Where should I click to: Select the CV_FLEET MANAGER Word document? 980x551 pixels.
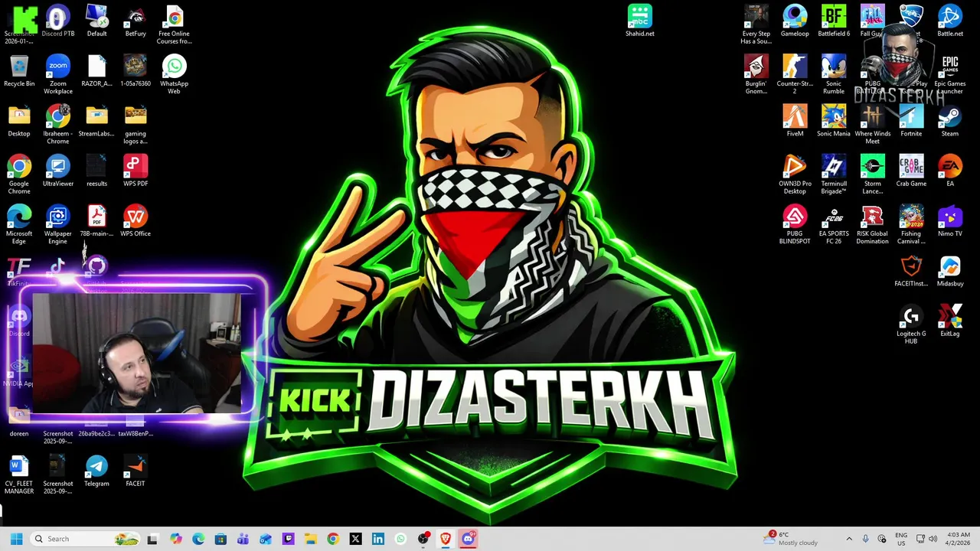(19, 474)
